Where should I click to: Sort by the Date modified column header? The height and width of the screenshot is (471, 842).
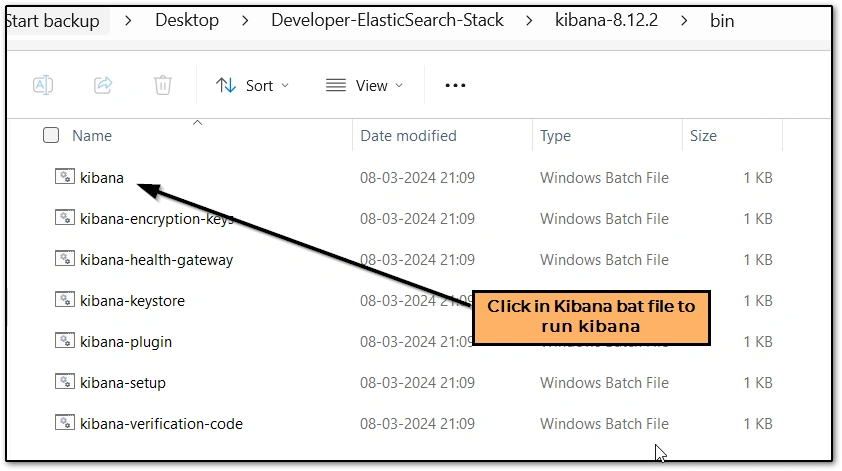coord(408,136)
